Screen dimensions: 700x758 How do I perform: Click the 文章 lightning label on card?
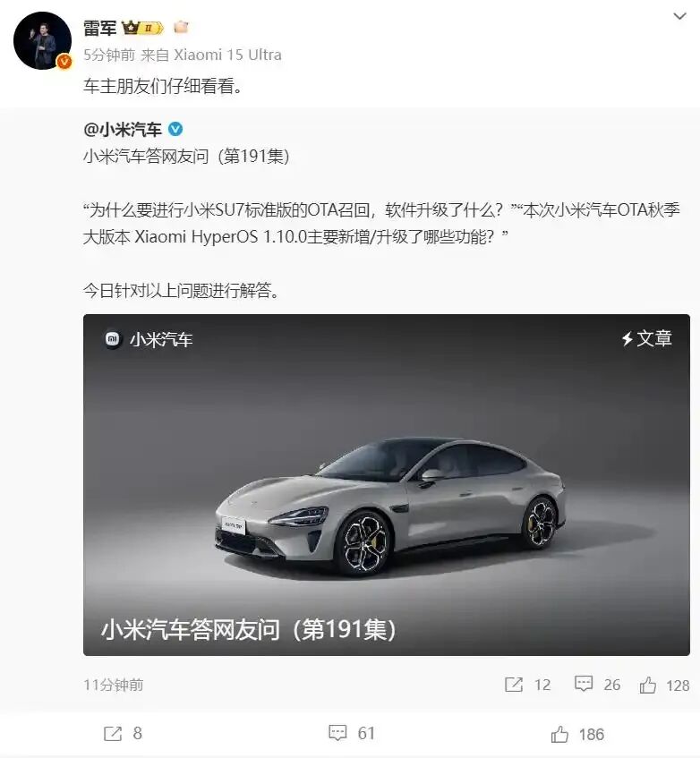coord(647,338)
